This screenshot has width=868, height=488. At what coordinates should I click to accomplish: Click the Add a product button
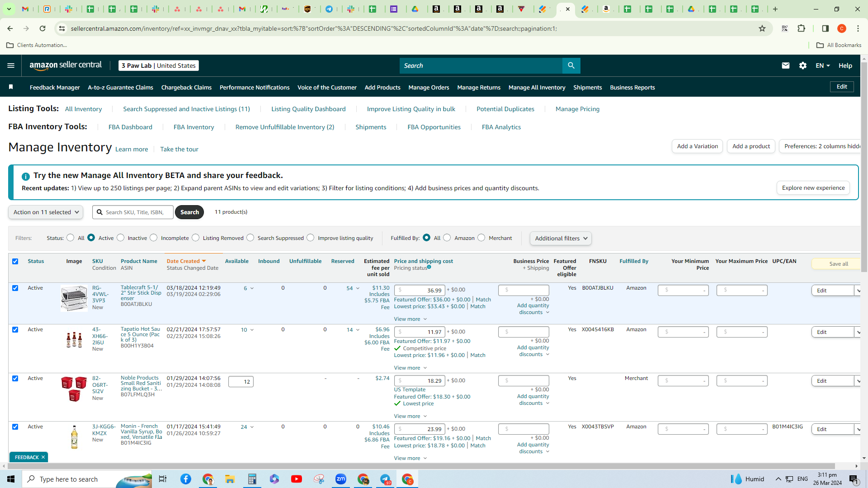coord(751,146)
